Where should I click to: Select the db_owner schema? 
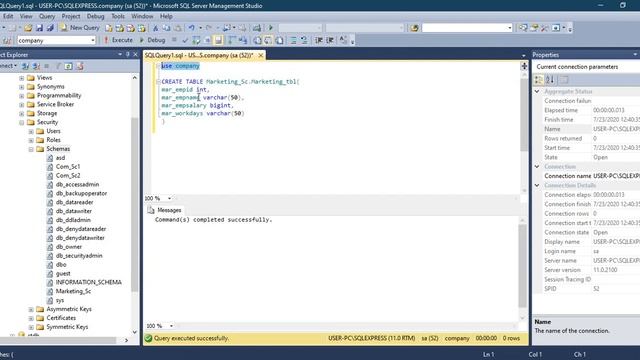click(x=69, y=247)
